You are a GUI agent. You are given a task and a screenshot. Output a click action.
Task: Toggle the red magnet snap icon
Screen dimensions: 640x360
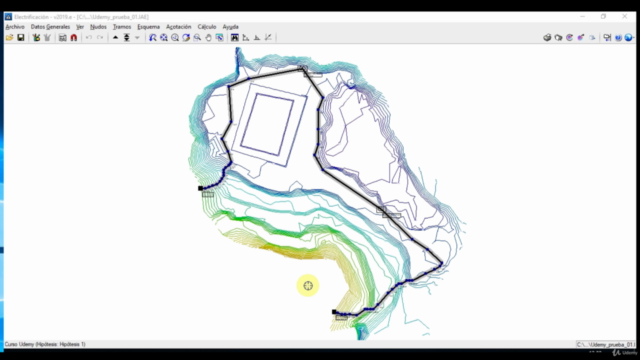click(x=74, y=38)
